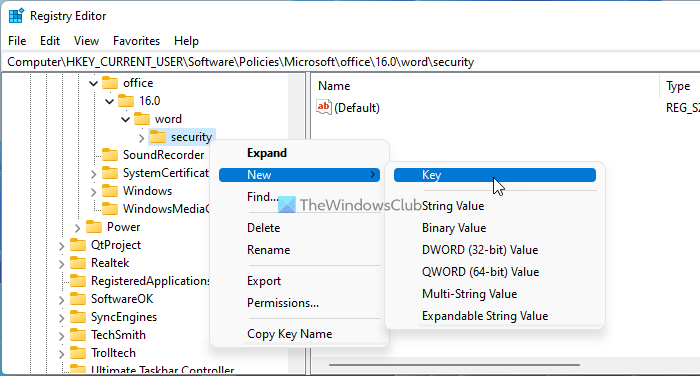Choose Export in the context menu
This screenshot has height=376, width=700.
(x=299, y=281)
